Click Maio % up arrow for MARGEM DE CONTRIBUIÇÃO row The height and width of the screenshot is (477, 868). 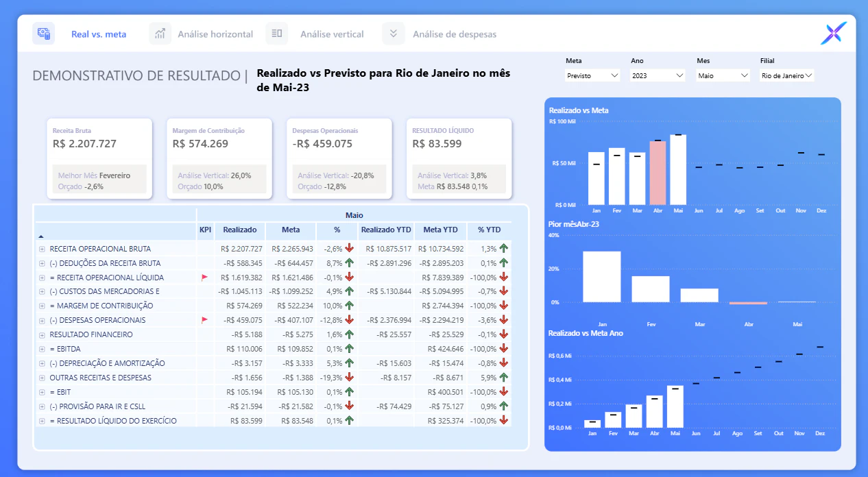[x=350, y=306]
